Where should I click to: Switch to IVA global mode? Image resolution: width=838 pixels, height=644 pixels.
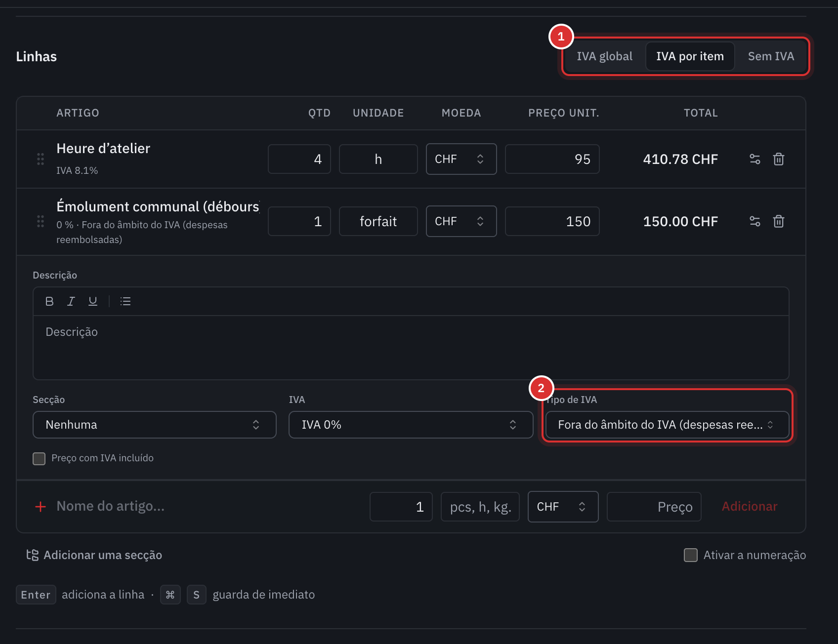(x=605, y=56)
